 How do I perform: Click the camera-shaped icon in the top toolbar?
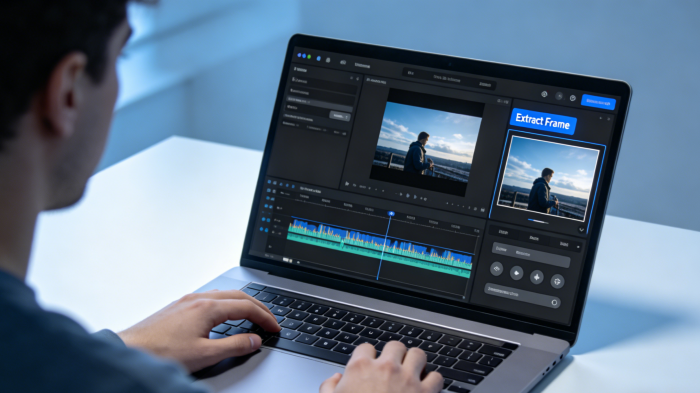[342, 63]
